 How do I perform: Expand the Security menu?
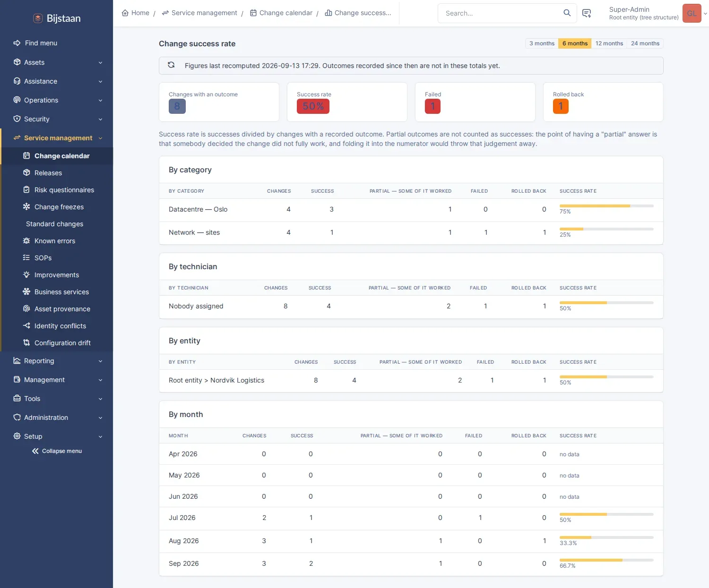pos(57,119)
